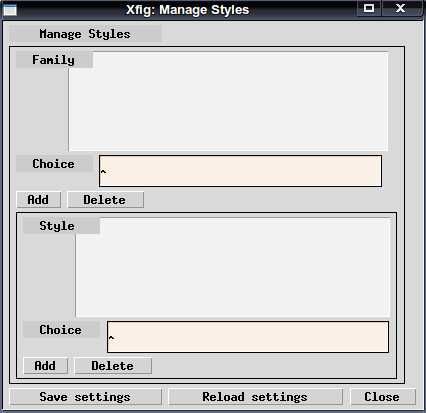Viewport: 426px width, 413px height.
Task: Click Reload settings button
Action: pos(255,397)
